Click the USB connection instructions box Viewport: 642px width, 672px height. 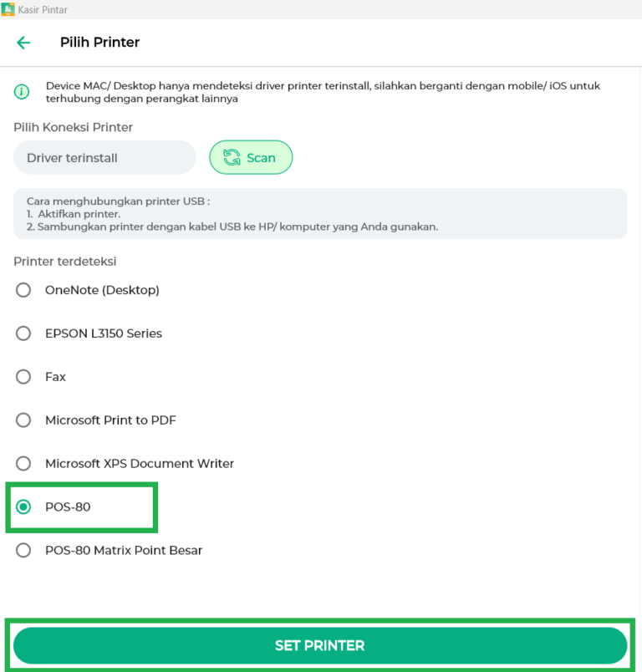321,213
